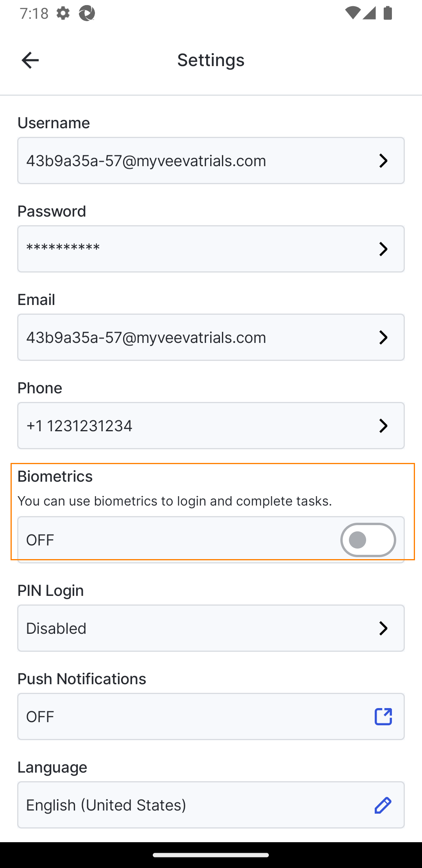
Task: Tap the bottom navigation home handle
Action: 211,855
